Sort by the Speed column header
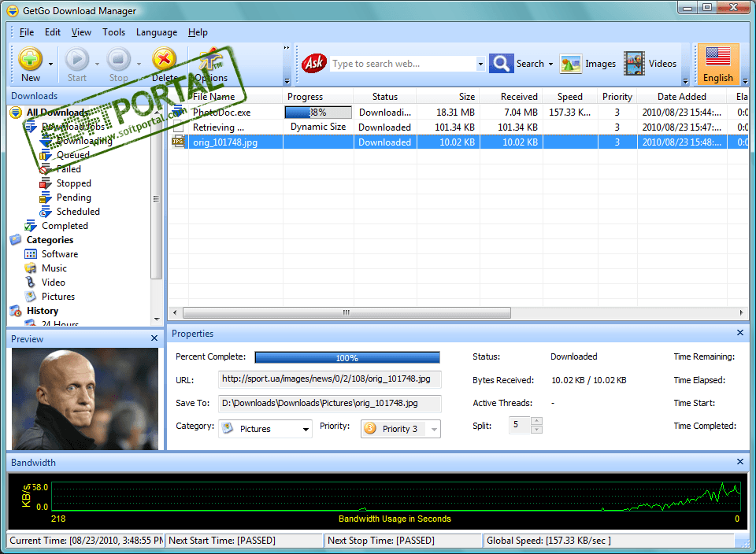Image resolution: width=756 pixels, height=554 pixels. click(x=570, y=96)
